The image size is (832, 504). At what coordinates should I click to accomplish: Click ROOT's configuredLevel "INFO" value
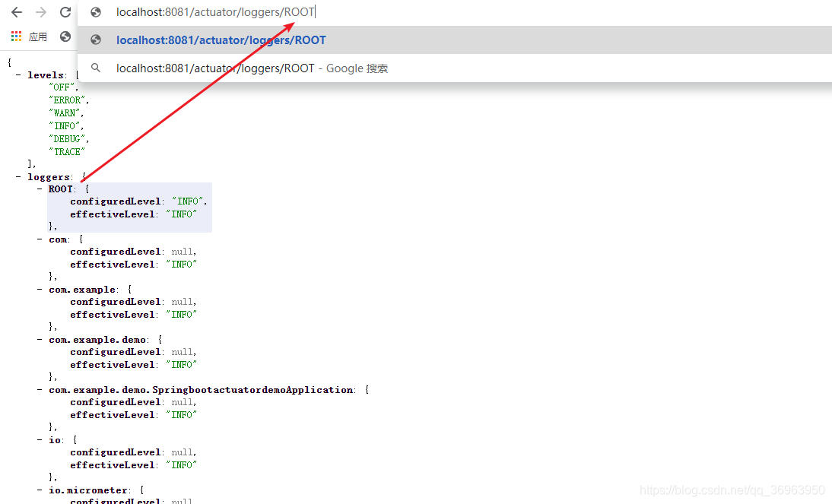pos(187,201)
